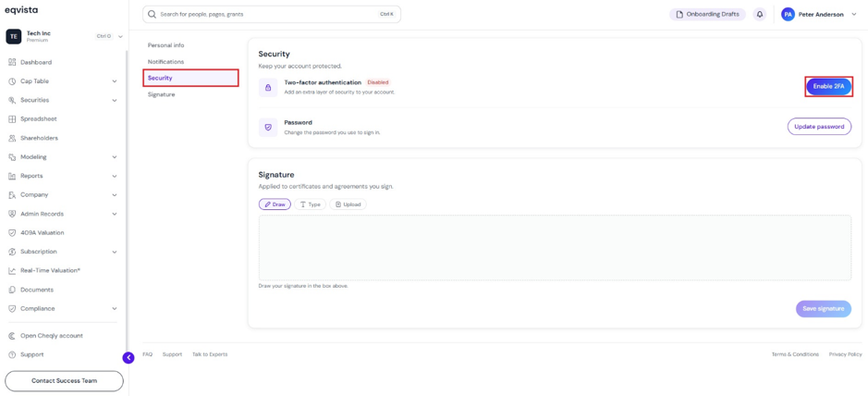Screen dimensions: 868x396
Task: Click the Documents icon in sidebar
Action: click(12, 290)
